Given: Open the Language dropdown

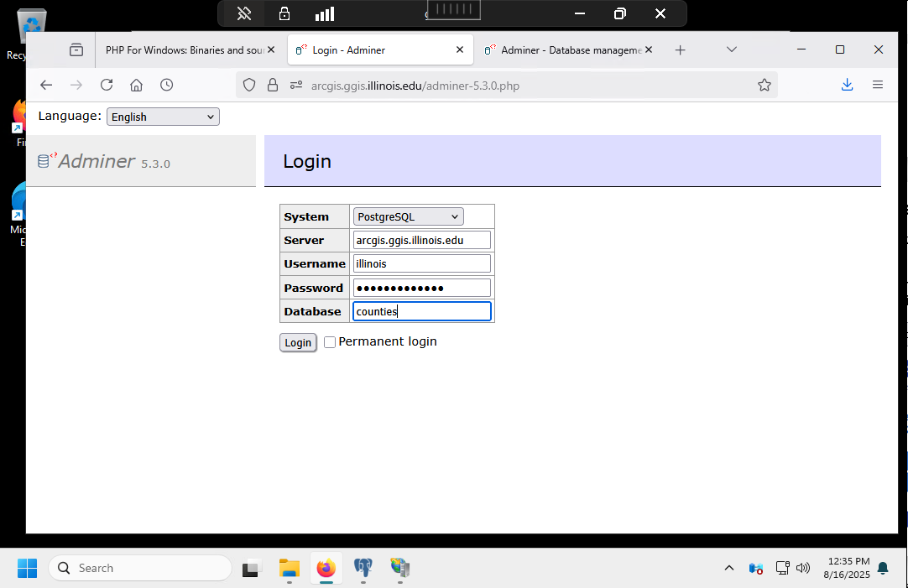Looking at the screenshot, I should coord(163,117).
